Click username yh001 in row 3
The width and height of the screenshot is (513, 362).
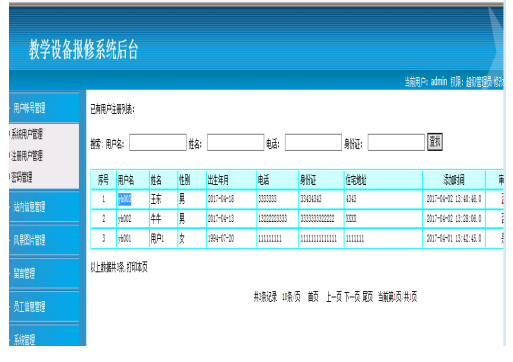pos(125,238)
